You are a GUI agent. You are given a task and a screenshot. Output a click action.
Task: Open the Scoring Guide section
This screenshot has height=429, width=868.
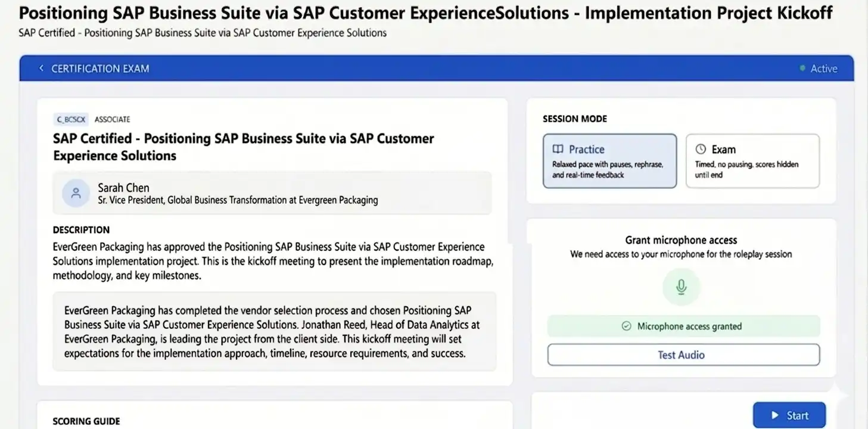click(86, 421)
